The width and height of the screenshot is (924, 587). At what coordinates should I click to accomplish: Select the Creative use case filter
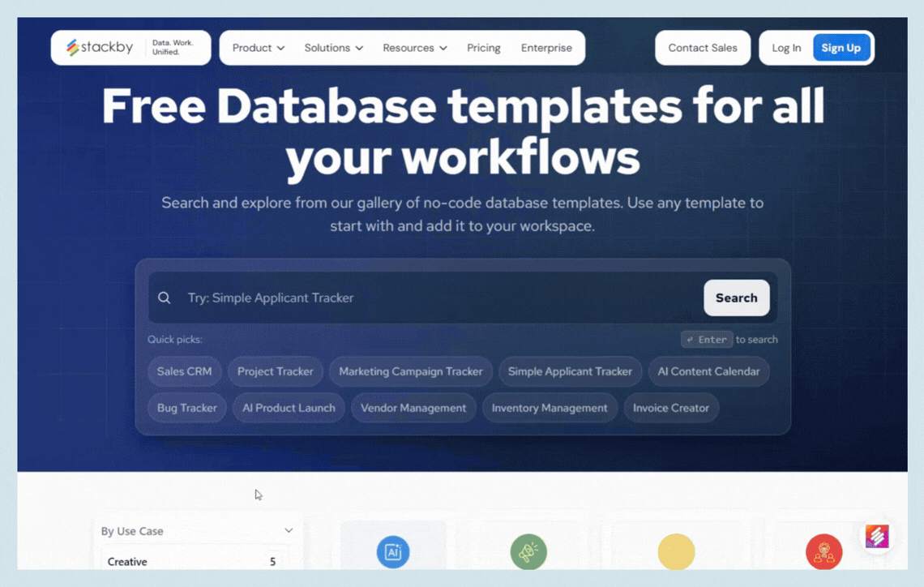(127, 561)
